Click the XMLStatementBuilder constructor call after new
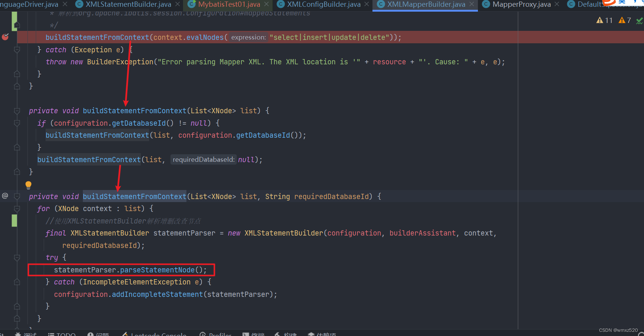The image size is (644, 336). click(x=284, y=233)
